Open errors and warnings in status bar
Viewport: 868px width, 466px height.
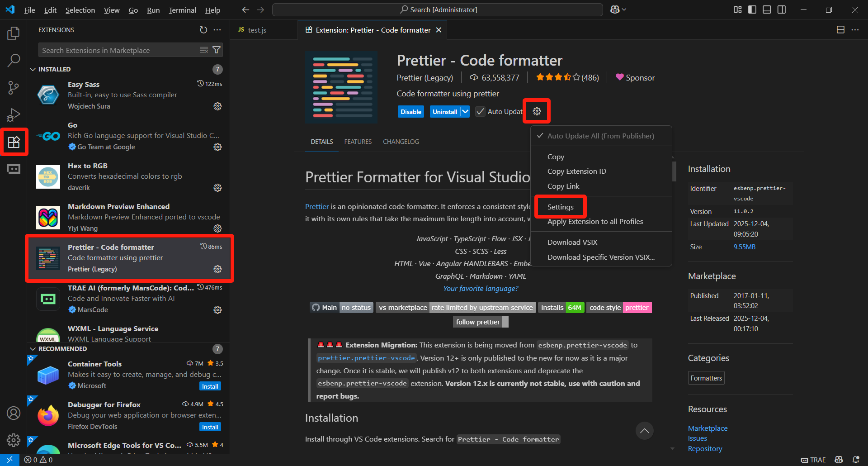[38, 460]
